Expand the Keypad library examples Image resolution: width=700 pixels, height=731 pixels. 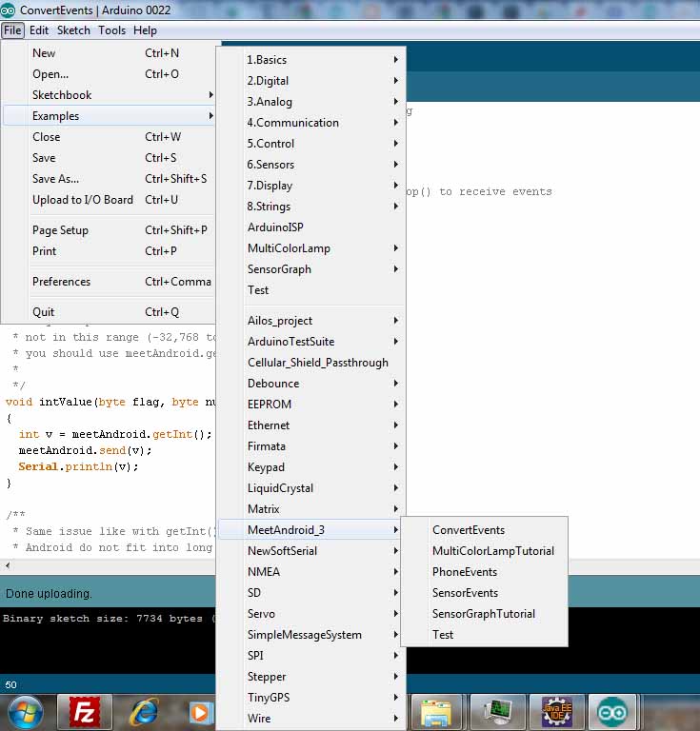311,467
